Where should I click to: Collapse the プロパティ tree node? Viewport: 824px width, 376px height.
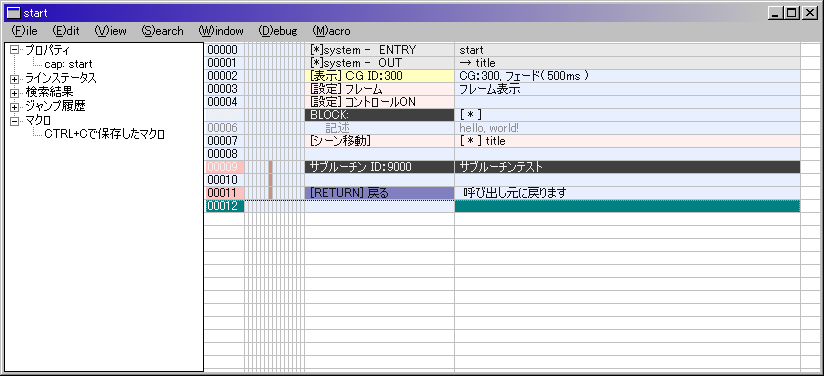pyautogui.click(x=14, y=50)
